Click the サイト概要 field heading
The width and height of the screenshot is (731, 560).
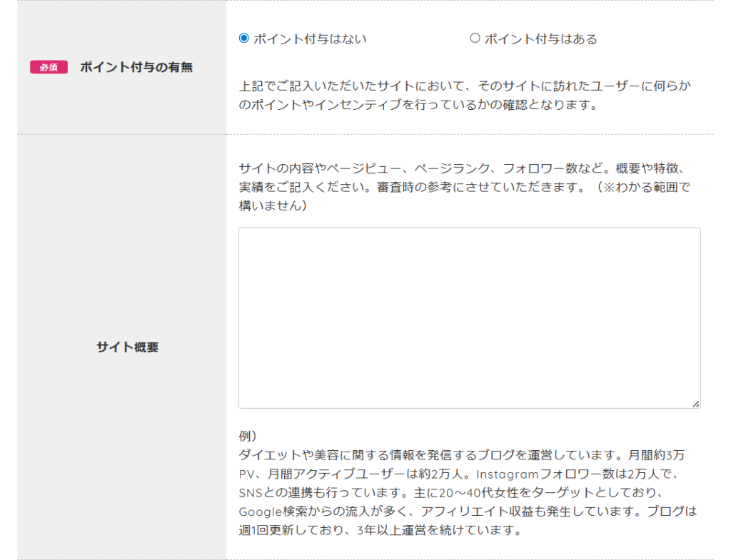[127, 347]
